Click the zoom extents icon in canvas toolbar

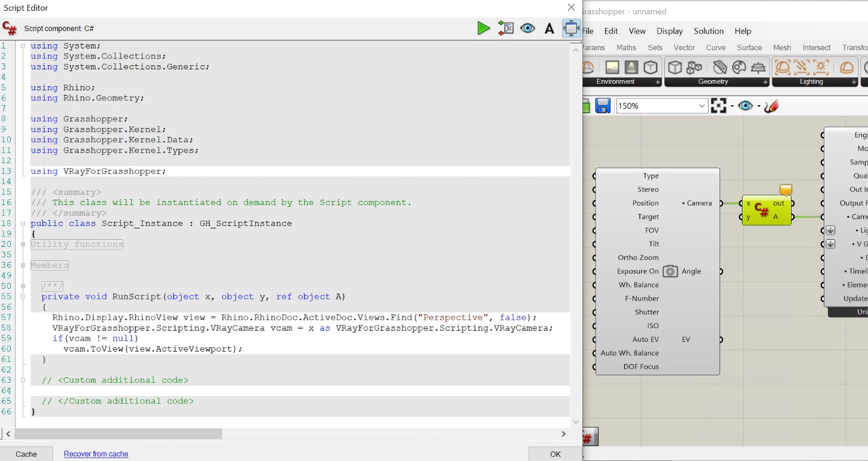click(x=718, y=106)
